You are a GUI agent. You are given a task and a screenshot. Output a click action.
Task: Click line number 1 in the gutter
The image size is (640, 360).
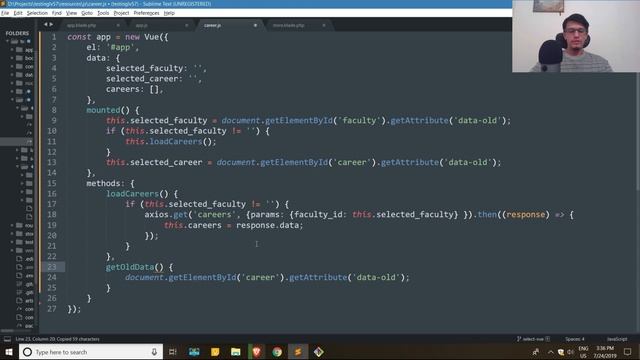pyautogui.click(x=54, y=37)
